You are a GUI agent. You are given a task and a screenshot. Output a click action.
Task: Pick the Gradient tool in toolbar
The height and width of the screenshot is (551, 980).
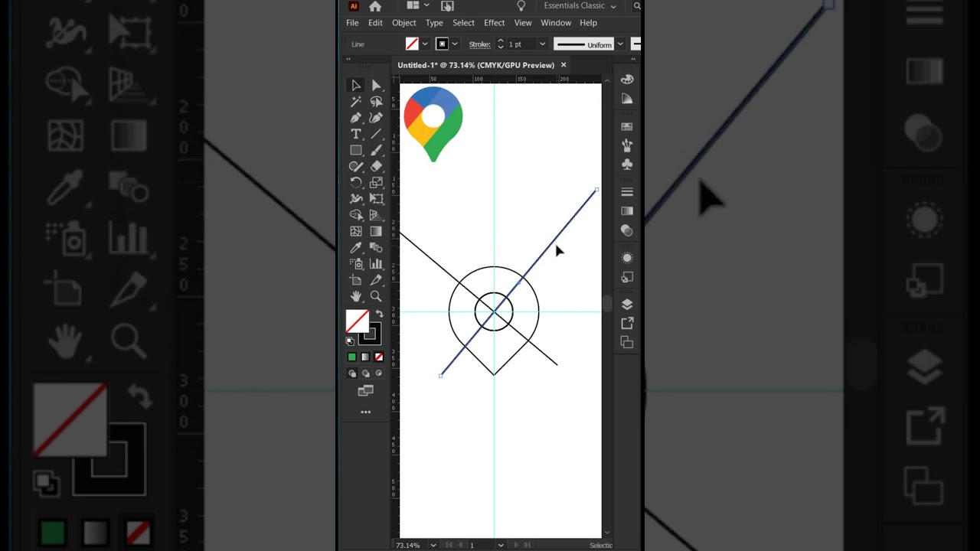point(376,231)
